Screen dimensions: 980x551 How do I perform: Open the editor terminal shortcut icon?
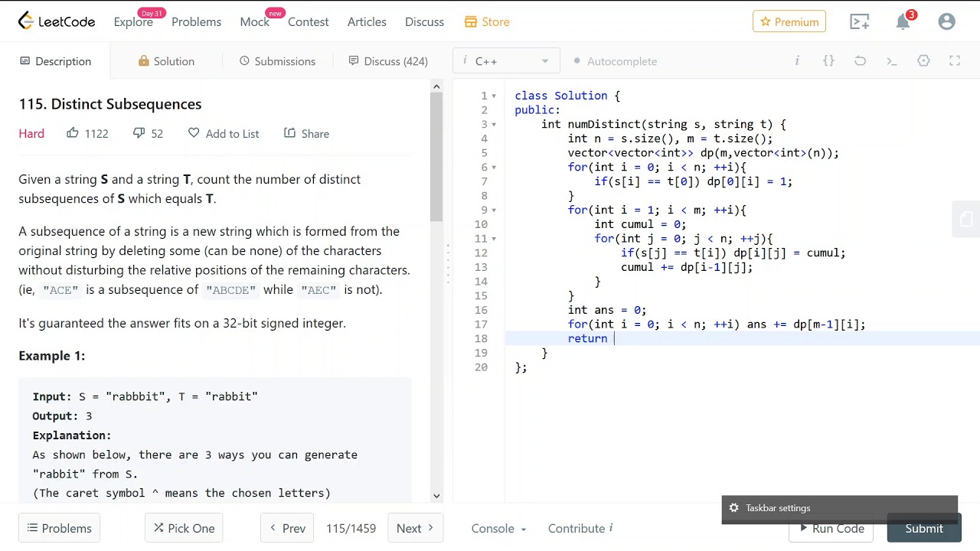tap(892, 61)
